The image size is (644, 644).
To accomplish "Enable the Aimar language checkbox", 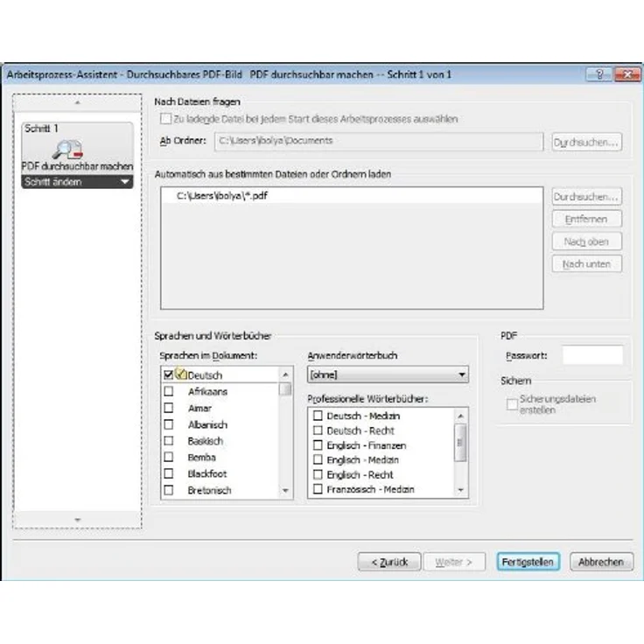I will [168, 408].
